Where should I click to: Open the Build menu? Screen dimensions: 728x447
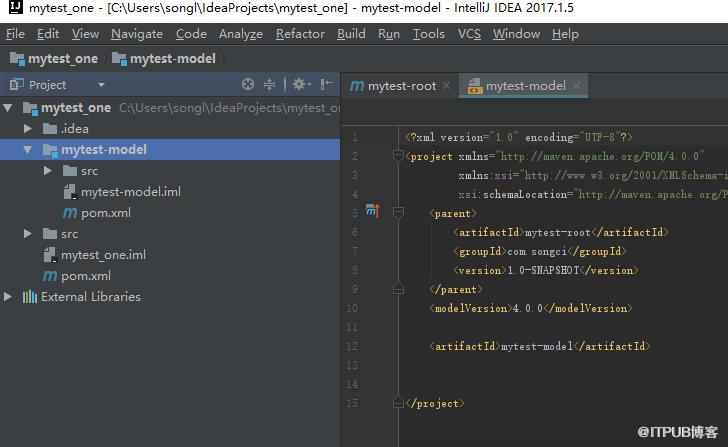pos(351,34)
